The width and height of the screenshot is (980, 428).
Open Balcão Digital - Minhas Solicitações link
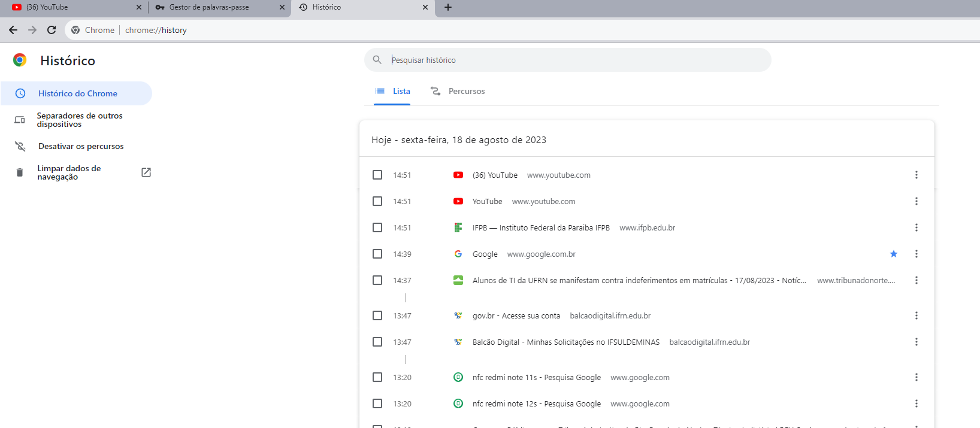(566, 342)
